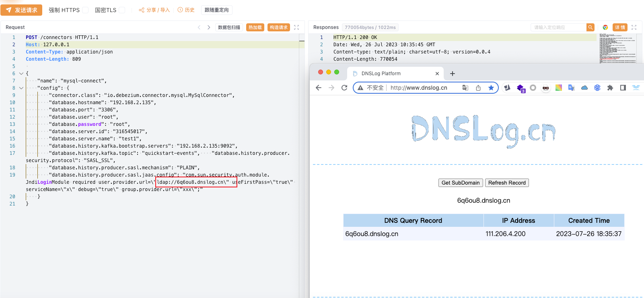Viewport: 644px width, 298px height.
Task: Click the address bar URL www.dnslog.cn
Action: point(419,88)
